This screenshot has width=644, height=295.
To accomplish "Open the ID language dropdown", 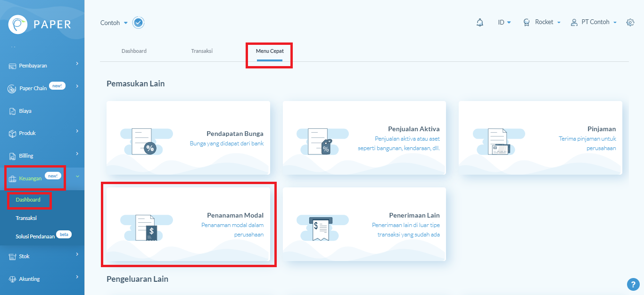I will pyautogui.click(x=504, y=22).
